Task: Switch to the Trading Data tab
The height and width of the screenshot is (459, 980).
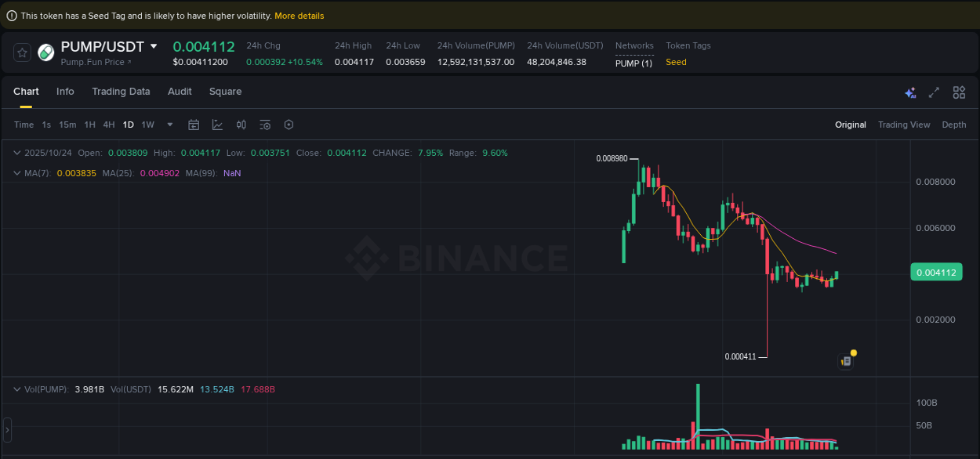Action: pos(121,92)
